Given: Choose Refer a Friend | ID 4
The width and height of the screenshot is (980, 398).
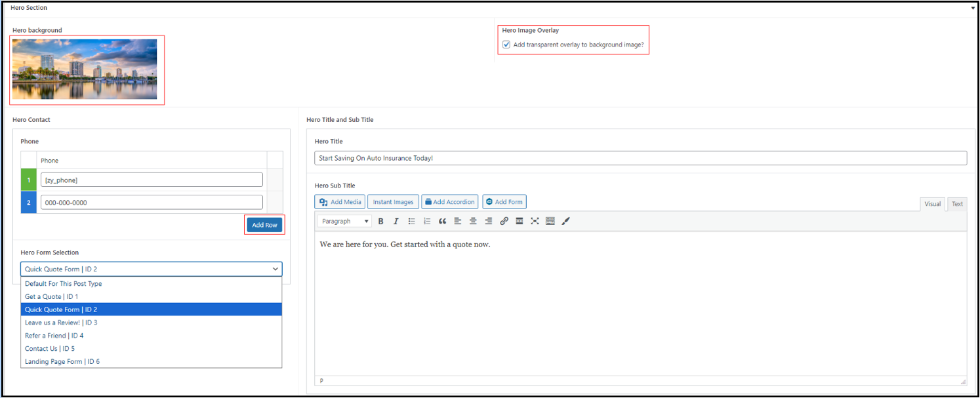Looking at the screenshot, I should 152,336.
